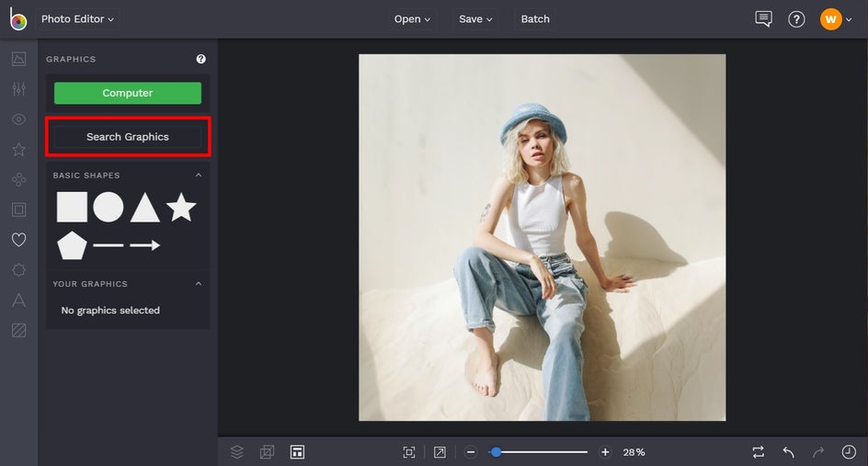Open the Edit sliders sidebar tool

pos(18,88)
